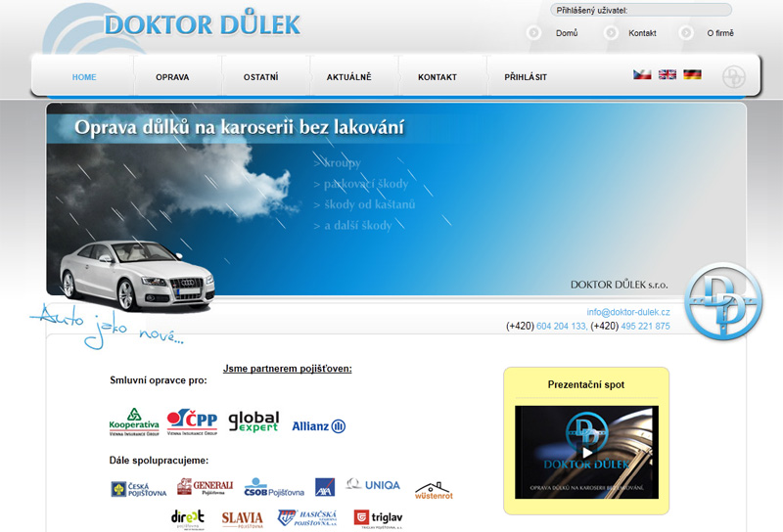The image size is (783, 532).
Task: Select the British flag for English
Action: 668,74
